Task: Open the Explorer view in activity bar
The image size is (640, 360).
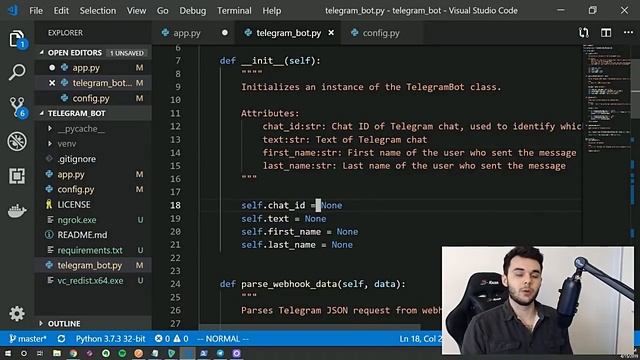Action: (x=17, y=39)
